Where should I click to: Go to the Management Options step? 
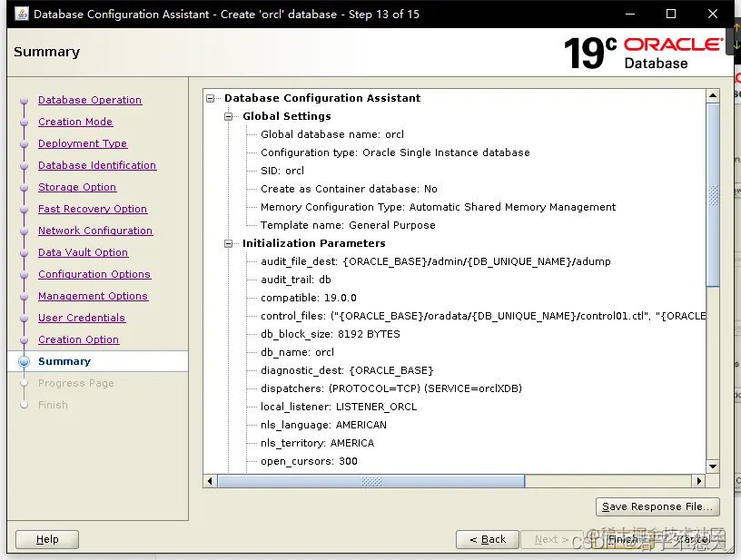94,296
